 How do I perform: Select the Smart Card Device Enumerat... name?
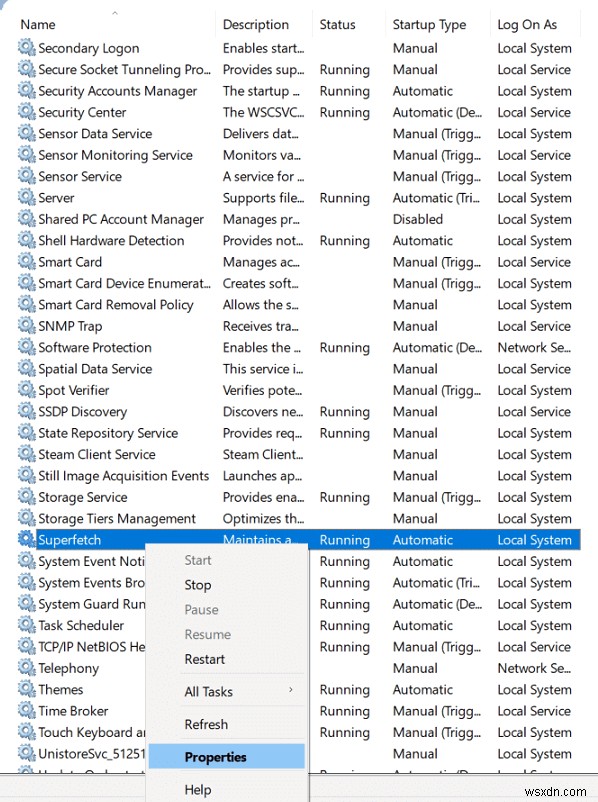coord(124,283)
